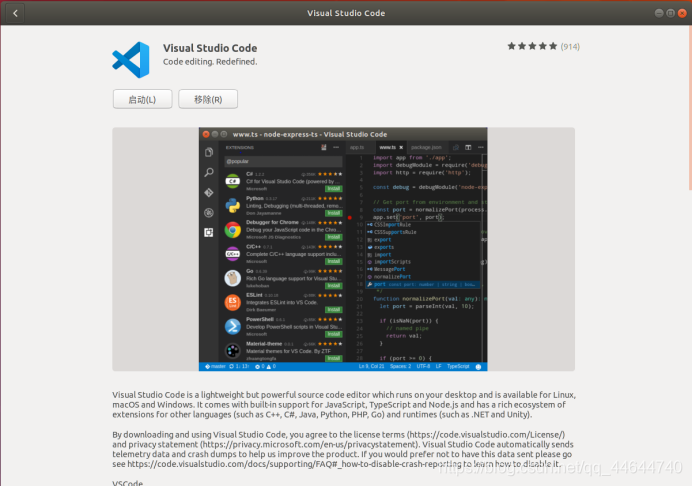Minimize the software center window

tap(659, 13)
